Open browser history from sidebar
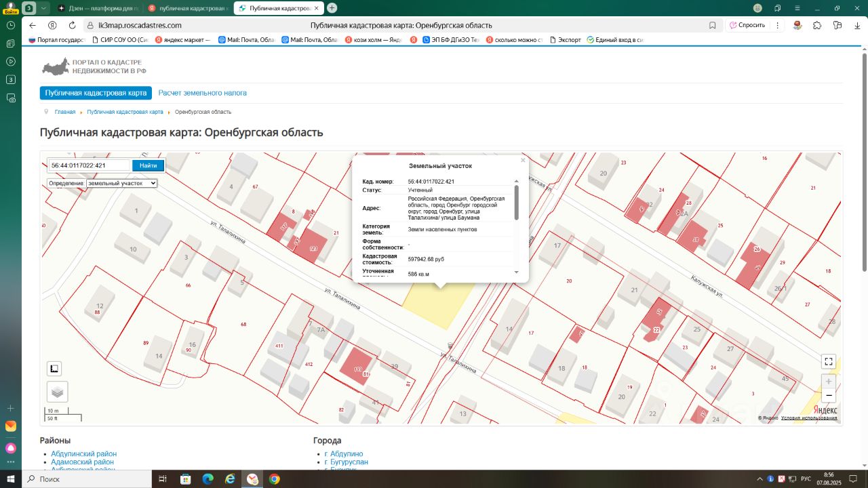Image resolution: width=868 pixels, height=488 pixels. click(x=11, y=25)
